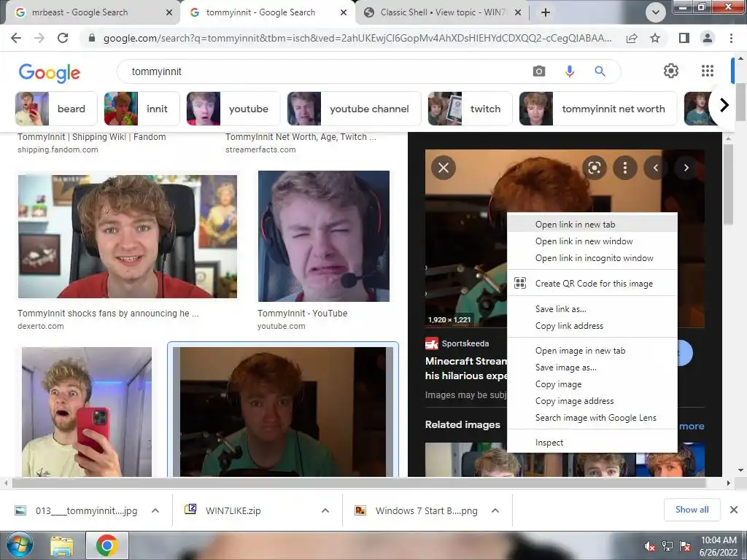Filter by tommyinnit net worth chip

point(598,109)
